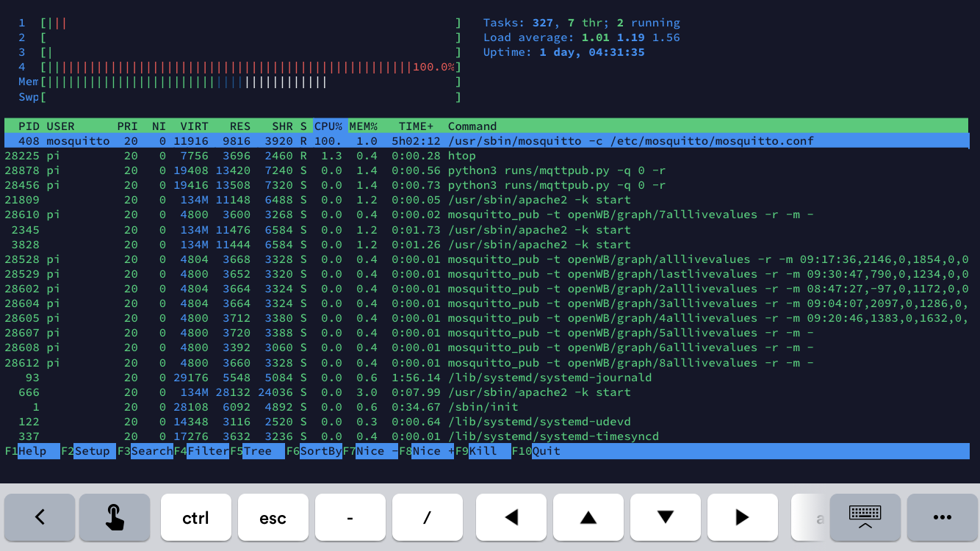Select F7 Nice minus
The height and width of the screenshot is (551, 980).
click(370, 451)
